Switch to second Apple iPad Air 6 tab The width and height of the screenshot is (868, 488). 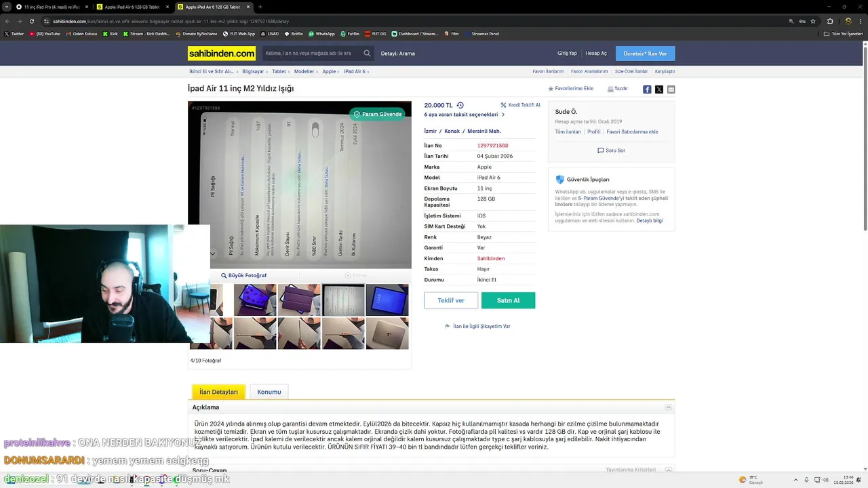(212, 7)
